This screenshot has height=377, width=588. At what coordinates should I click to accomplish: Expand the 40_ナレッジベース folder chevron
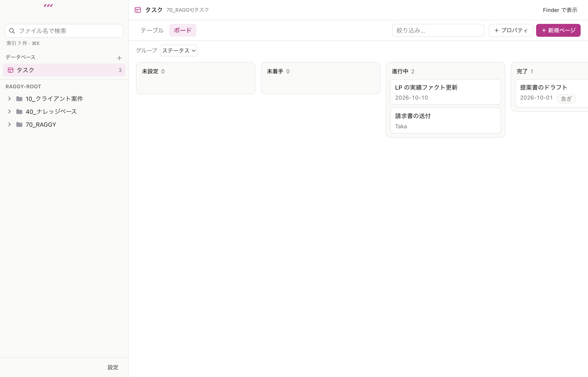9,112
